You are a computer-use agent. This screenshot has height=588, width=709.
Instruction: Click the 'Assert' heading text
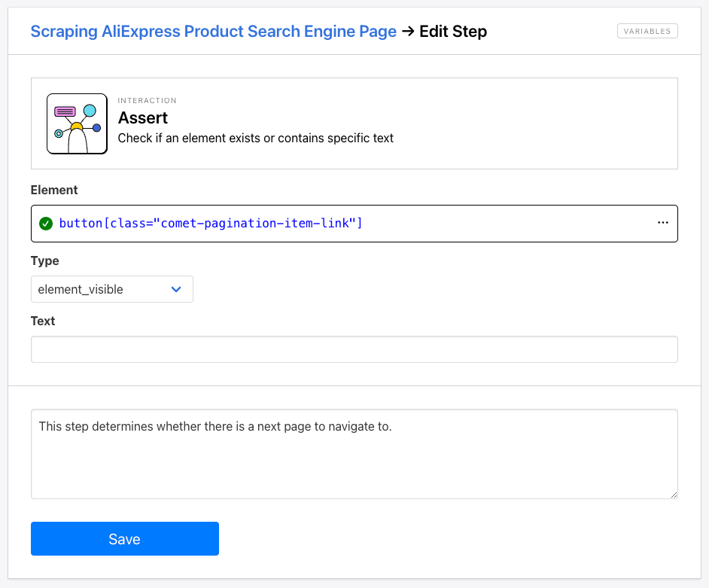143,118
